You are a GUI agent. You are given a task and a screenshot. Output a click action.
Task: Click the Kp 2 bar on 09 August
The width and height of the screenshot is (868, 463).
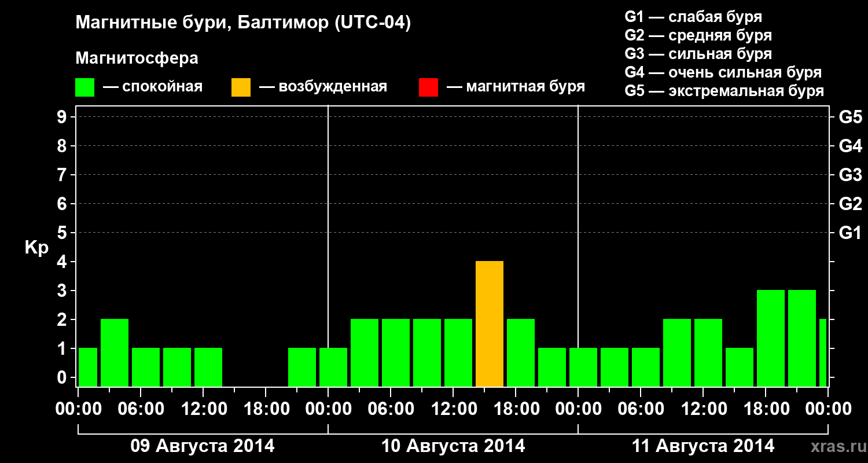tap(115, 353)
